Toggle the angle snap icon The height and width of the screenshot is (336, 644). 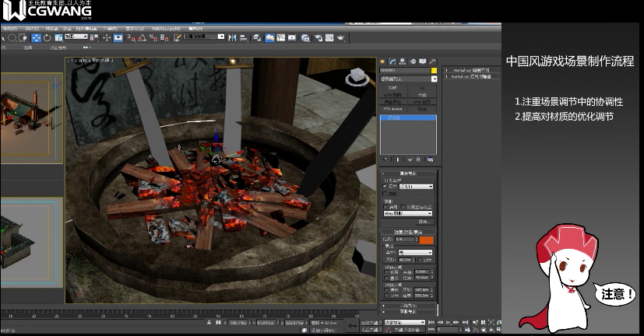coord(141,37)
